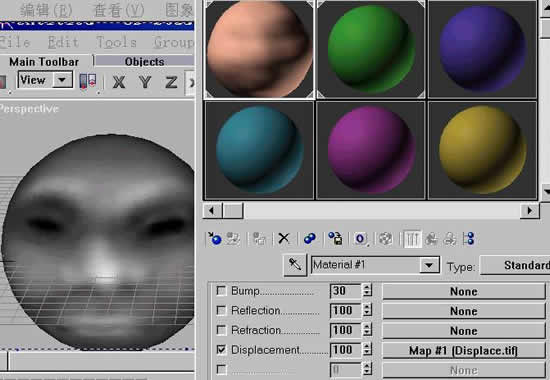Click the sample slots horizontal scroll thumb
The width and height of the screenshot is (550, 380).
(233, 211)
